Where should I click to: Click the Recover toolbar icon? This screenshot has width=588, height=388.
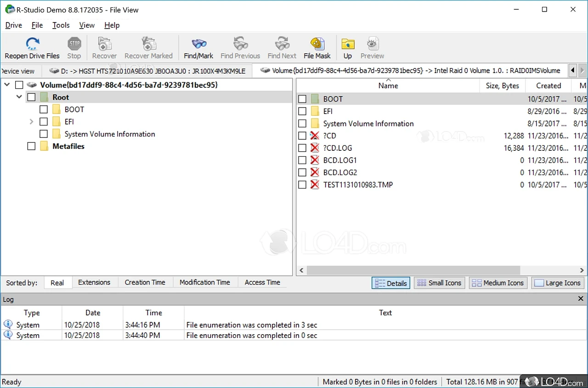pos(104,44)
